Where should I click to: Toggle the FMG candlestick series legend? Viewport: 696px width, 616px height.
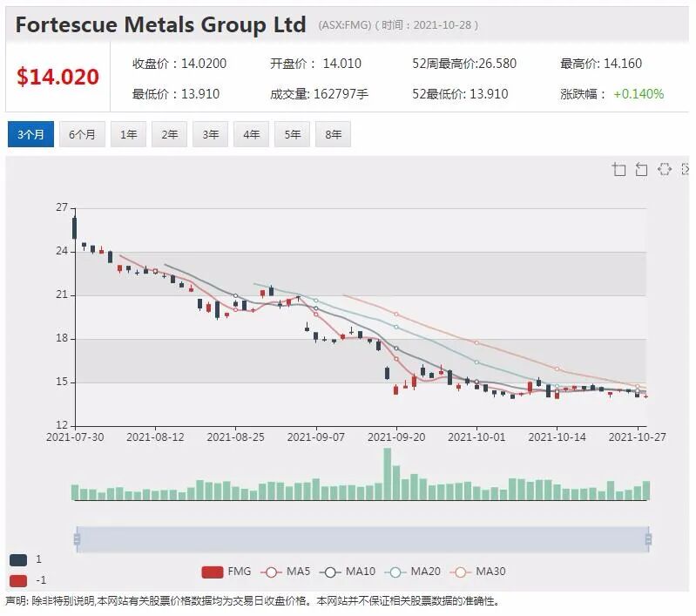(226, 572)
